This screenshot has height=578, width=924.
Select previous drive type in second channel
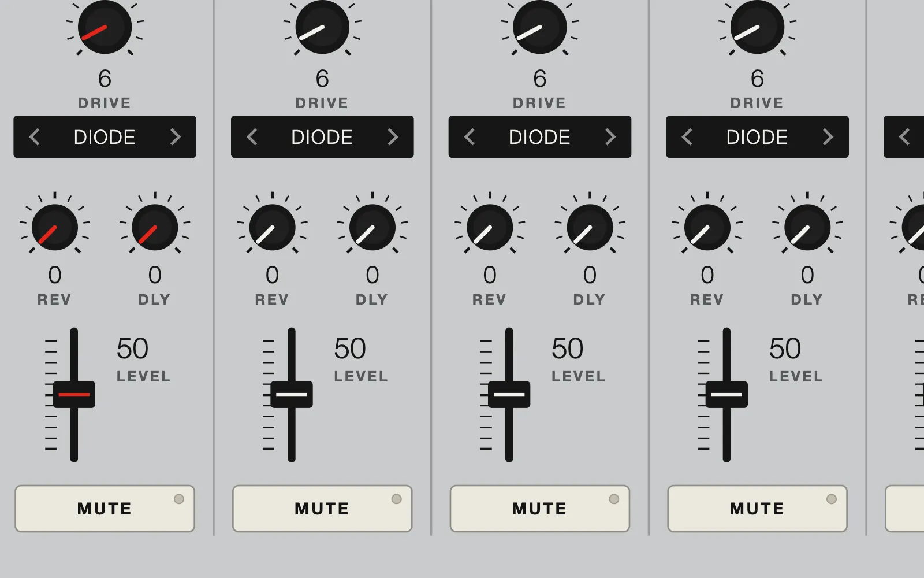[252, 137]
